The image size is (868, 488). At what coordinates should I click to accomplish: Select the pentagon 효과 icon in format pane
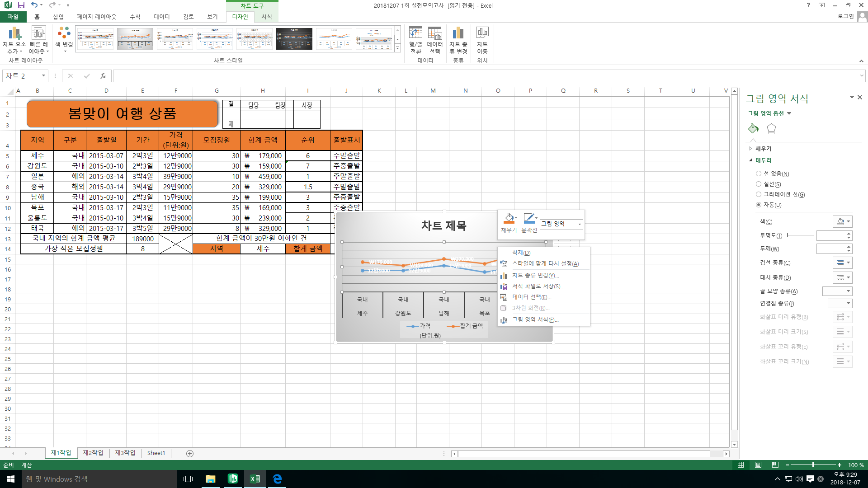[x=771, y=129]
